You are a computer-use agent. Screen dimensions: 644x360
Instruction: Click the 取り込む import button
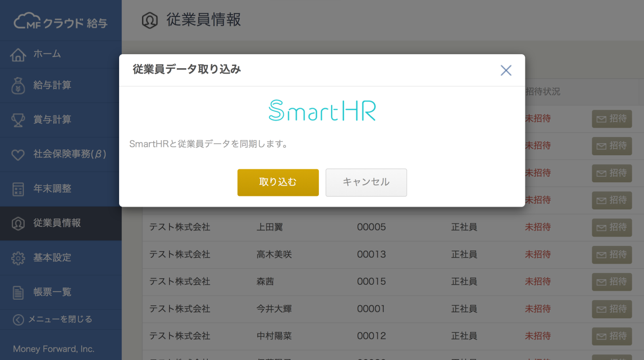278,182
